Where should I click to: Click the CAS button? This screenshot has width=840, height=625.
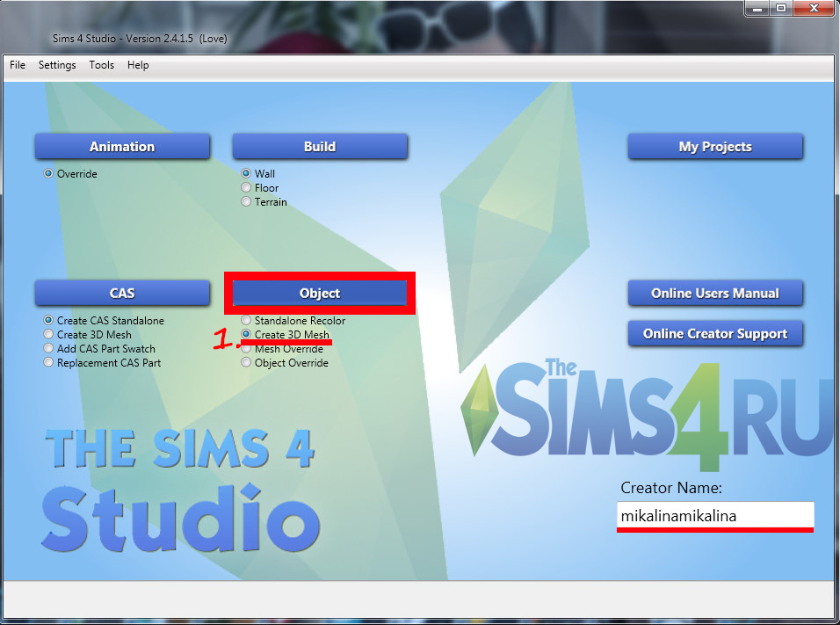[122, 293]
